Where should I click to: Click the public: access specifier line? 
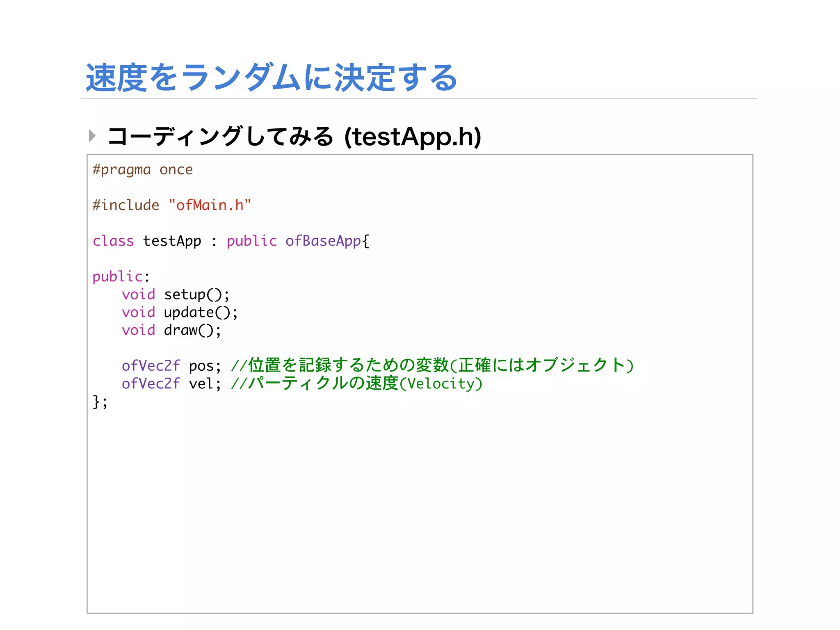click(x=121, y=277)
